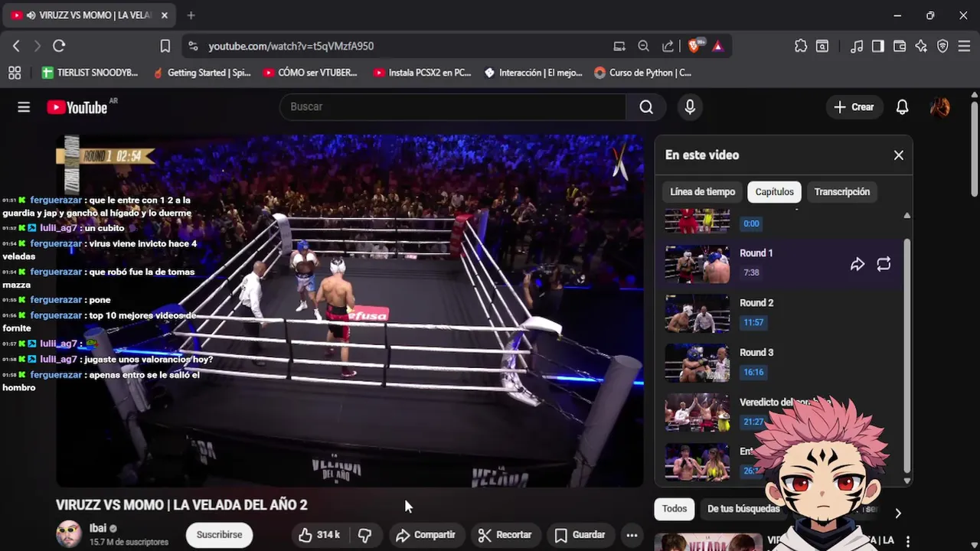Select the Capítulos tab
980x551 pixels.
click(x=774, y=192)
